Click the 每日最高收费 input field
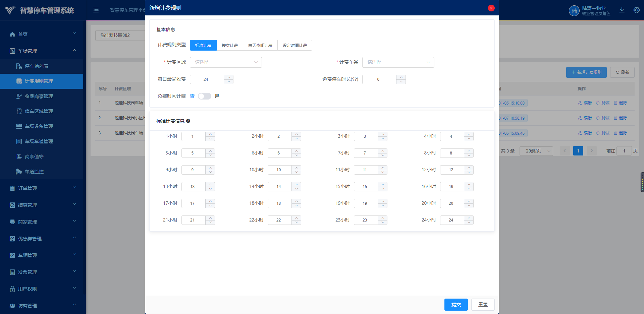The height and width of the screenshot is (314, 644). click(x=207, y=79)
